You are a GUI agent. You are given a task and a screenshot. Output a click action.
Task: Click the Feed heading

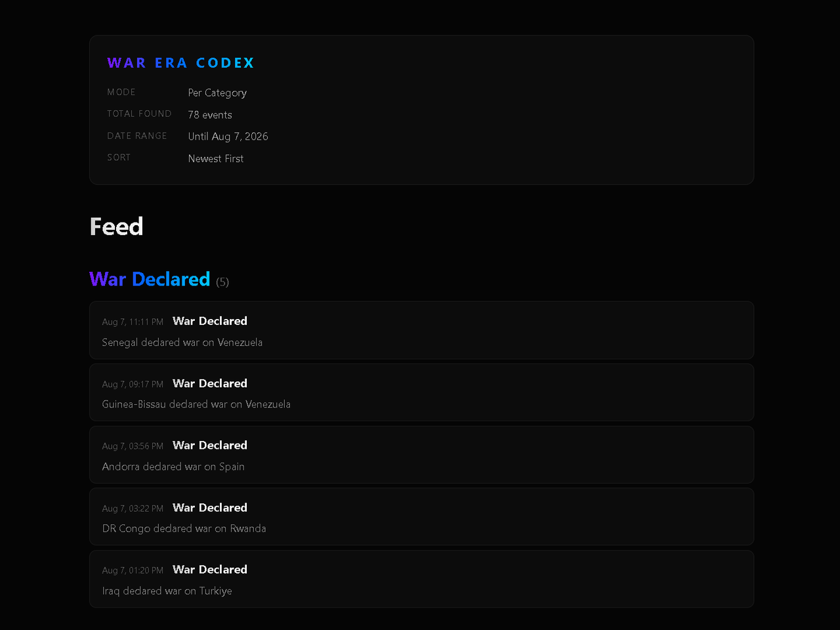pos(116,226)
